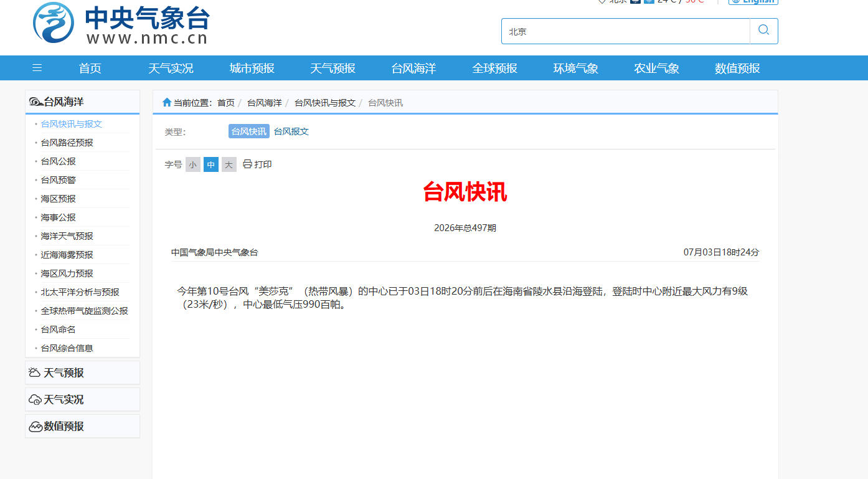Screen dimensions: 868x479
Task: Open 城市预报 in the navigation bar
Action: point(252,68)
